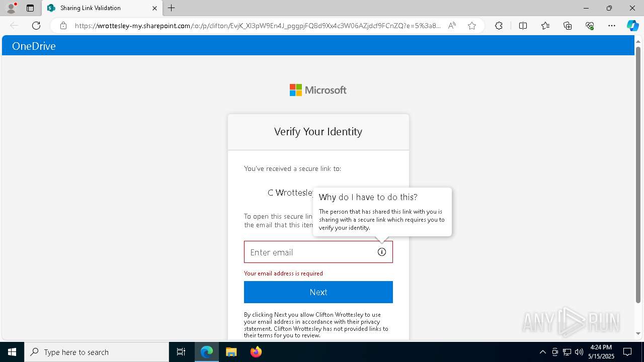The width and height of the screenshot is (644, 362).
Task: Open Firefox from the taskbar
Action: tap(256, 352)
